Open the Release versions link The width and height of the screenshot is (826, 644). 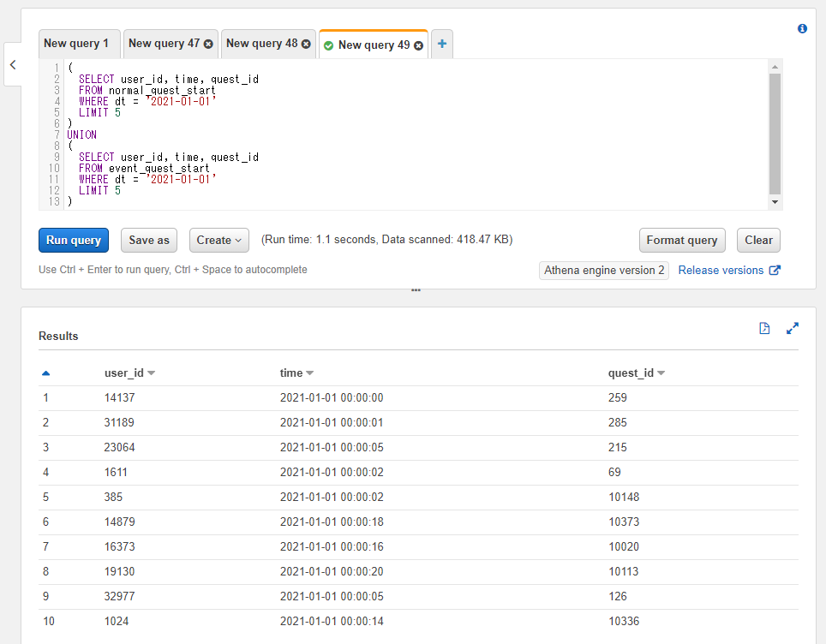click(x=729, y=270)
